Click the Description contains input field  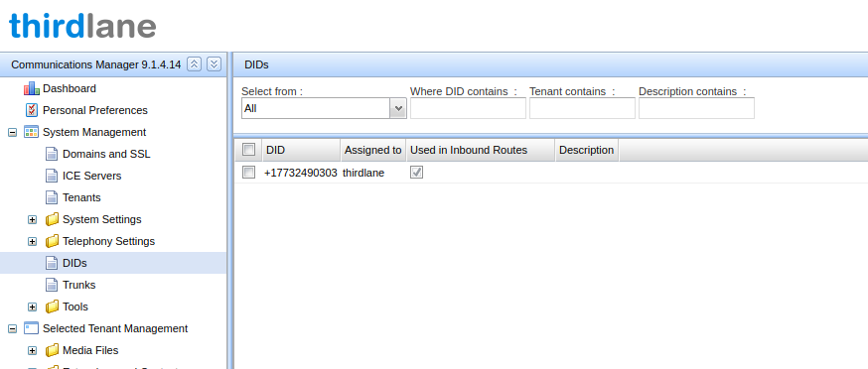pos(696,108)
